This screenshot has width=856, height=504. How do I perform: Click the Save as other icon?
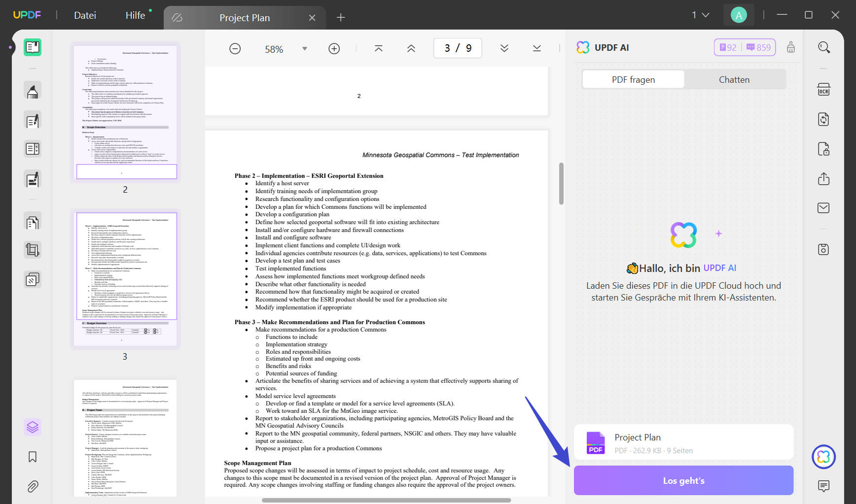tap(824, 249)
